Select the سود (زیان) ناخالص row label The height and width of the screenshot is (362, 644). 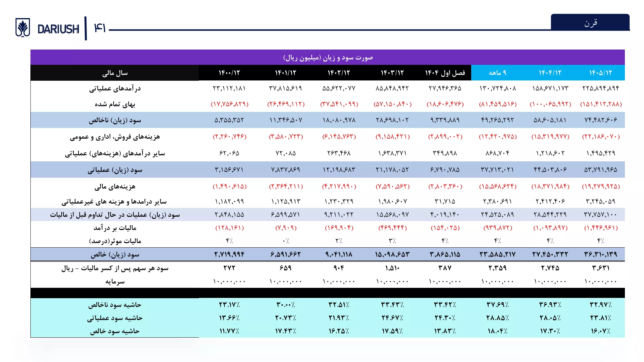(115, 120)
